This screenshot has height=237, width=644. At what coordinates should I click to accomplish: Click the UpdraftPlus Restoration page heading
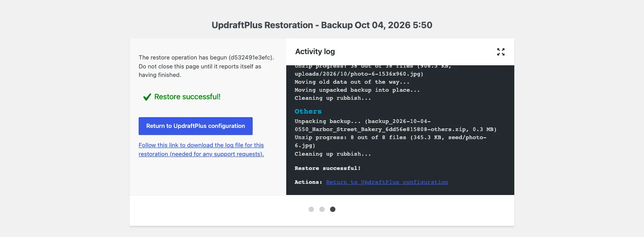click(x=322, y=25)
